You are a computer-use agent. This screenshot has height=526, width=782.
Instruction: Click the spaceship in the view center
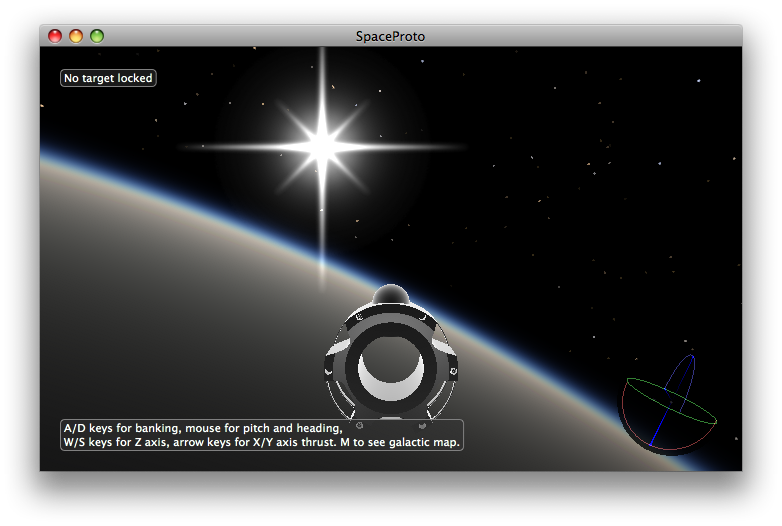[391, 353]
